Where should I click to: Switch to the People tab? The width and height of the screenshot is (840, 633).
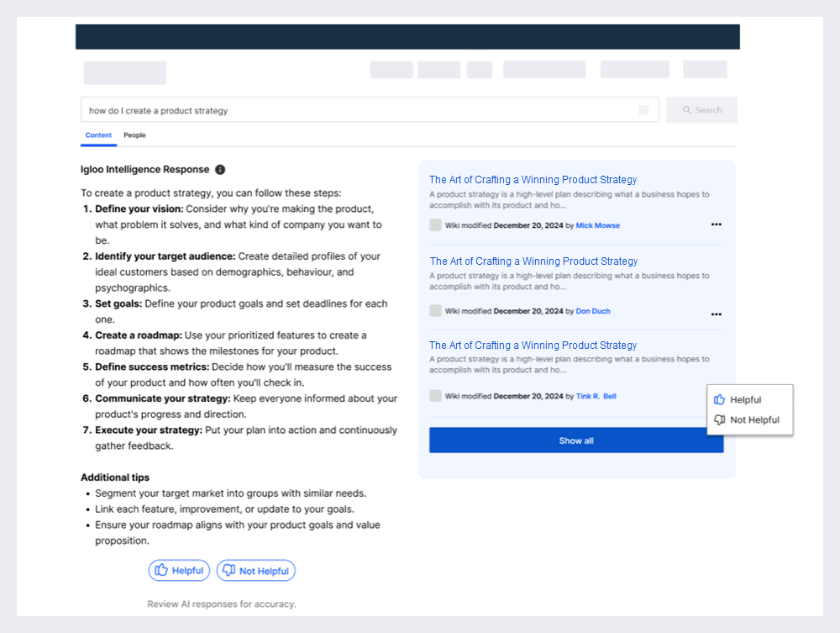134,135
